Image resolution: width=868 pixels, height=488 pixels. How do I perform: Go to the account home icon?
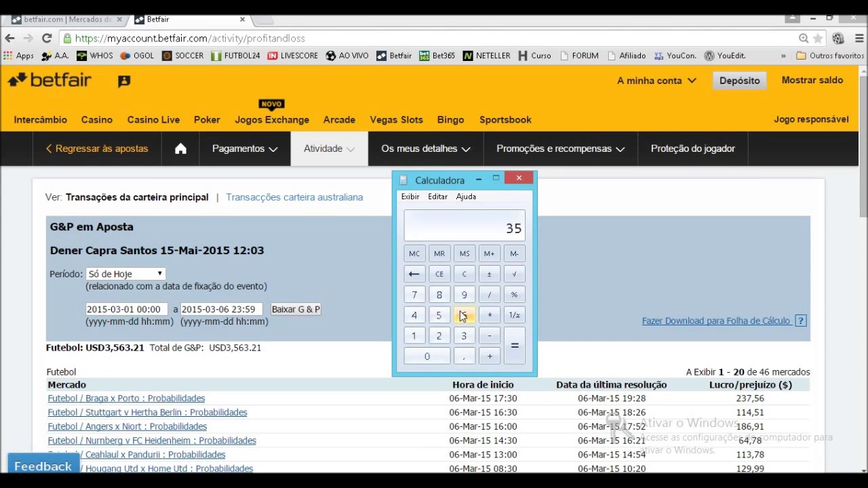[x=180, y=148]
